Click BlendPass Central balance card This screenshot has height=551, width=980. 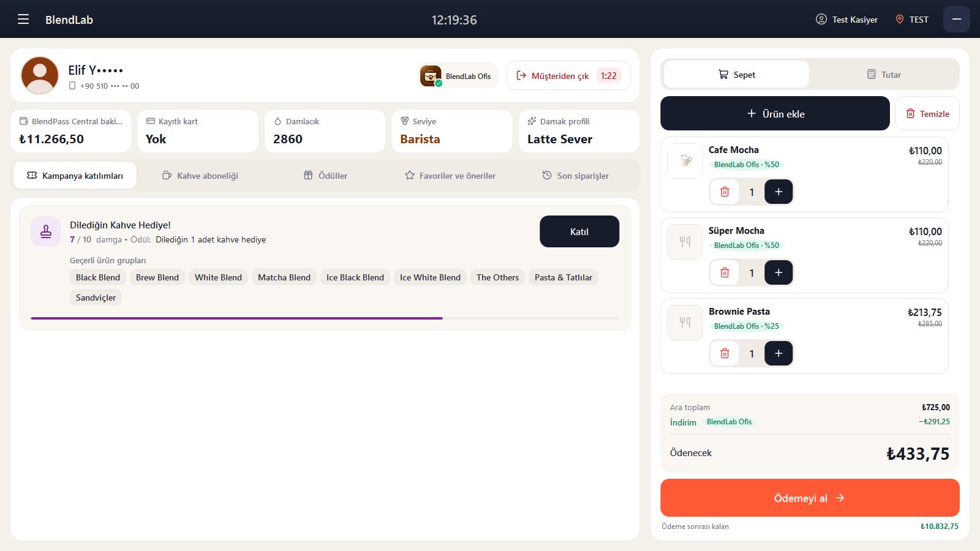coord(71,131)
